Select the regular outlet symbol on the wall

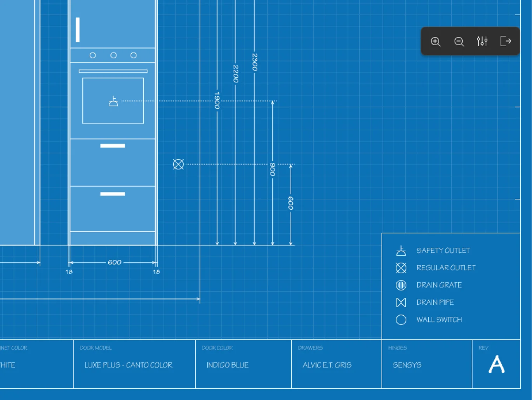coord(178,164)
